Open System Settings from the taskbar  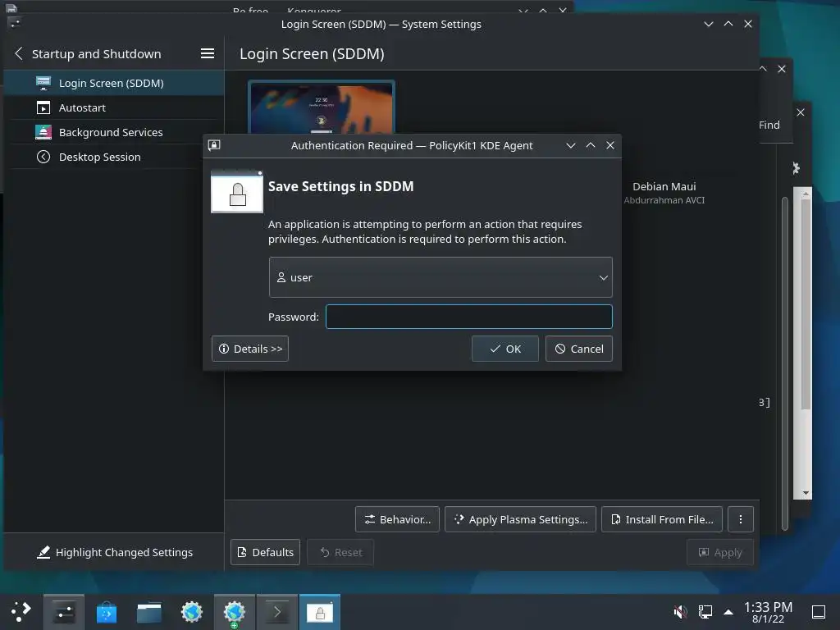(64, 612)
